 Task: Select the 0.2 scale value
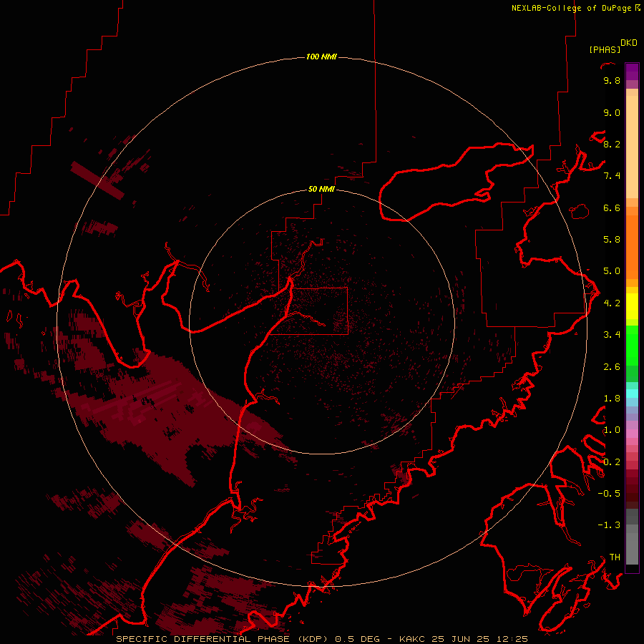[x=612, y=462]
